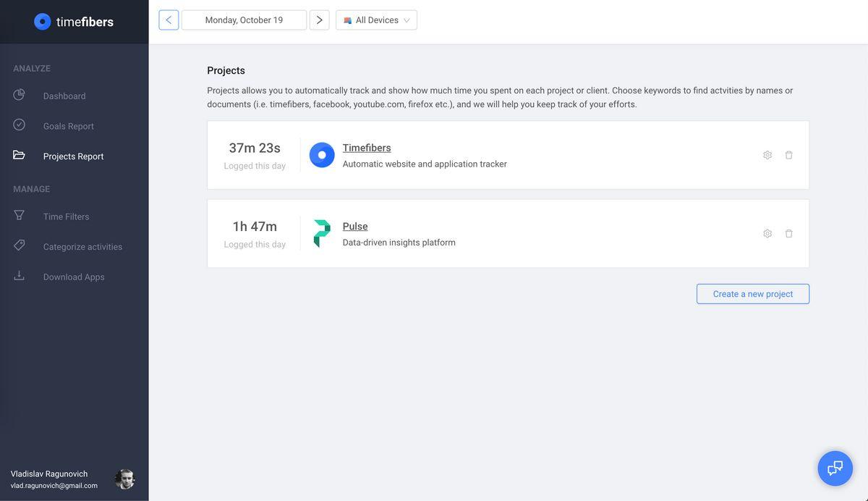868x501 pixels.
Task: Click the email vlad.ragunovich@gmail.com
Action: click(x=54, y=486)
